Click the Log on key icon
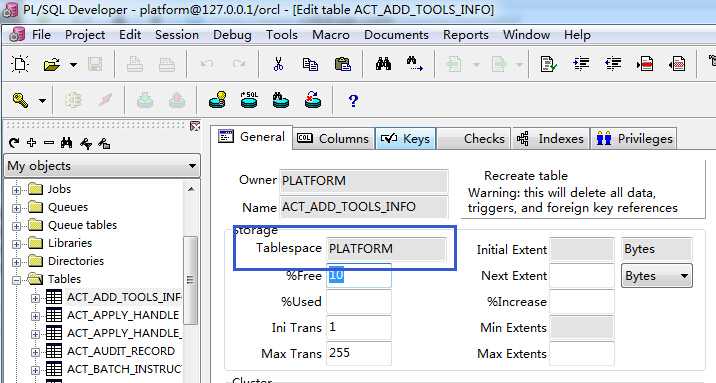This screenshot has height=383, width=716. click(x=21, y=100)
